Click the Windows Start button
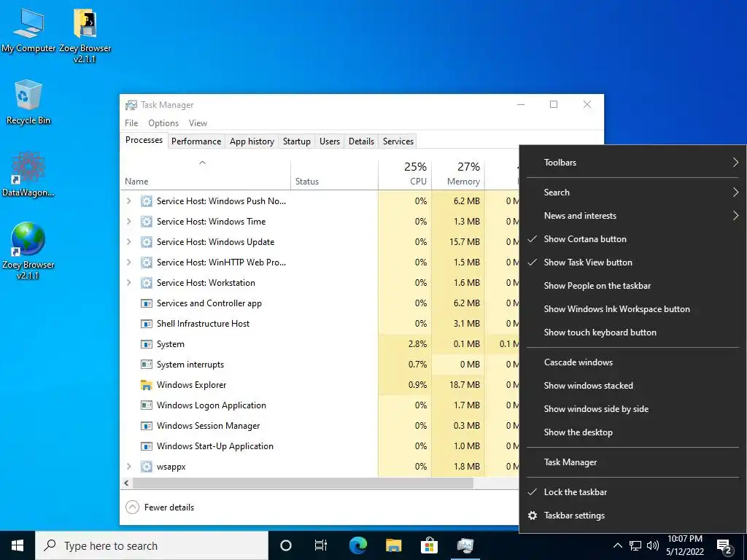 pyautogui.click(x=18, y=545)
